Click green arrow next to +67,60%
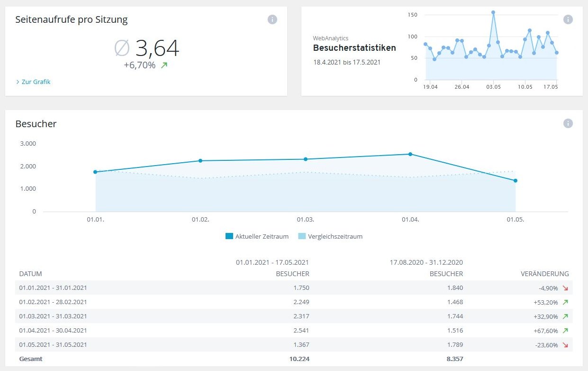The image size is (588, 371). pos(565,330)
